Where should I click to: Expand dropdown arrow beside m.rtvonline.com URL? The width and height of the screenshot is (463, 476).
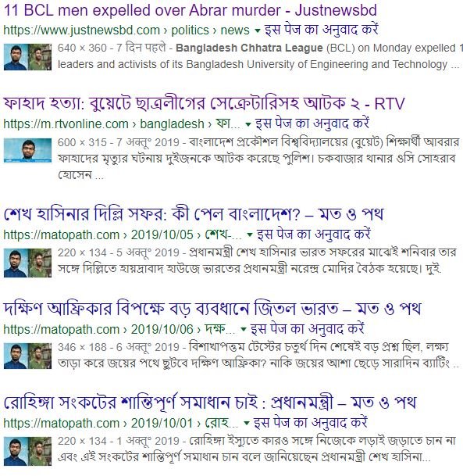point(248,123)
